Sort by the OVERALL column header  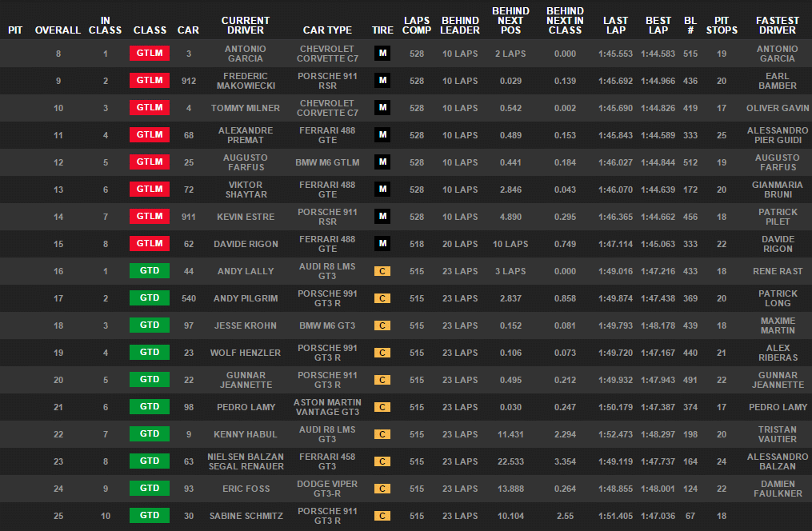[58, 30]
